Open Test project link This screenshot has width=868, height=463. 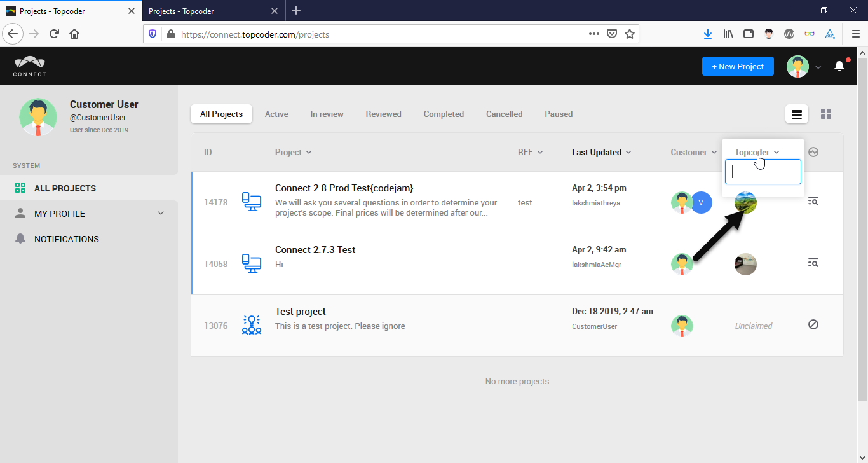pyautogui.click(x=301, y=311)
